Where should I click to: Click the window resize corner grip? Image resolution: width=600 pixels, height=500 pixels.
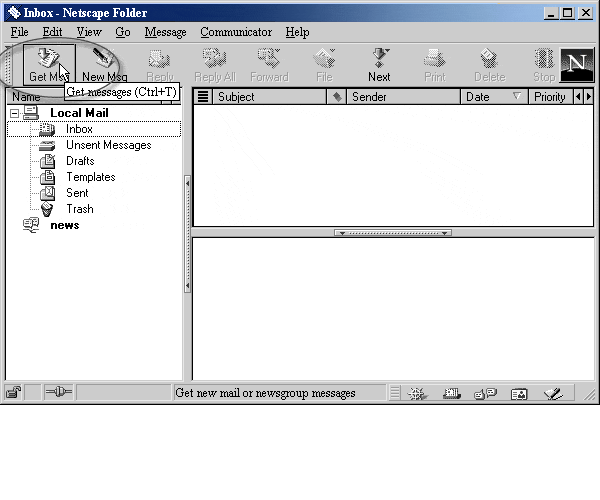(590, 394)
